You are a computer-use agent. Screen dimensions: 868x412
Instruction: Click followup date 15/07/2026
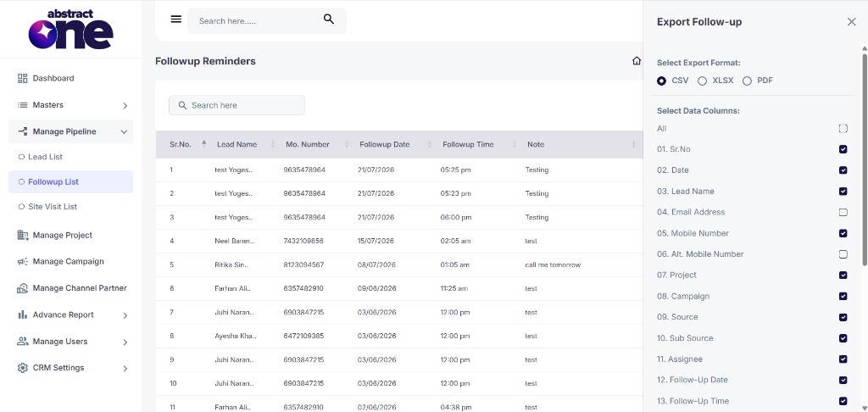[376, 241]
